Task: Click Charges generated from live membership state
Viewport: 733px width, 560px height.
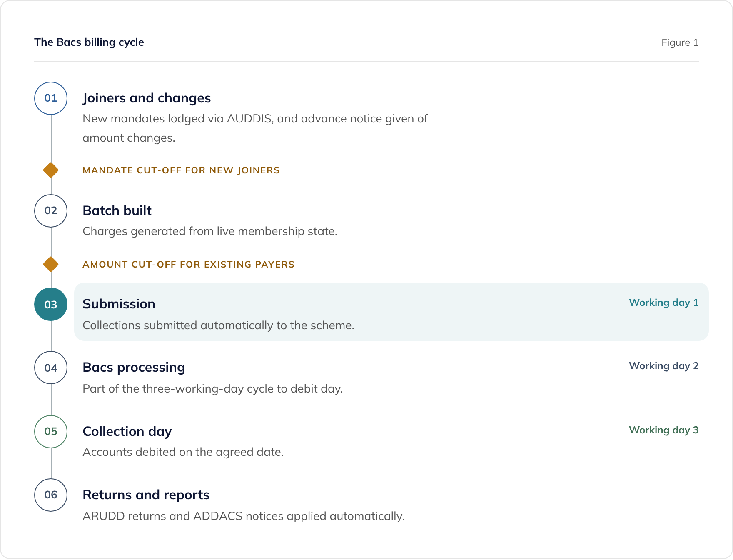Action: click(x=210, y=231)
